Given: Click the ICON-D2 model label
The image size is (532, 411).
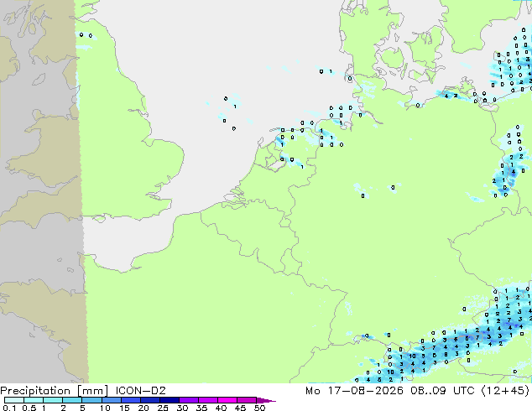Looking at the screenshot, I should coord(140,391).
